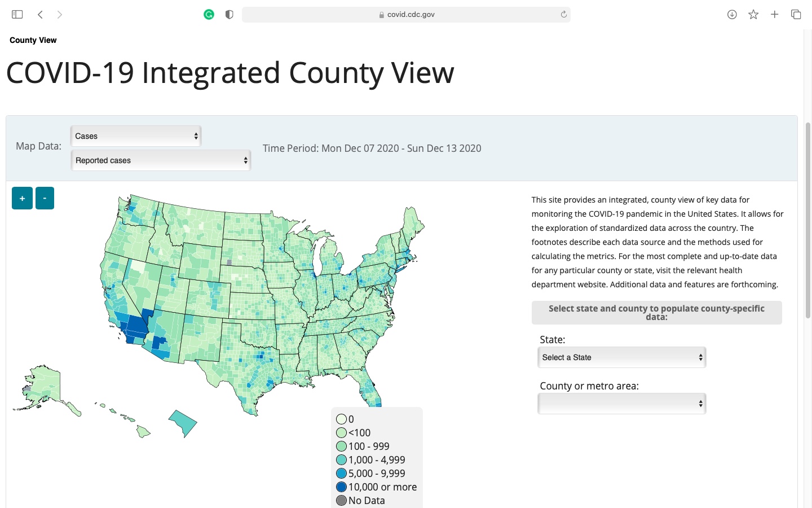The width and height of the screenshot is (812, 508).
Task: Go back using the browser back arrow
Action: pyautogui.click(x=40, y=14)
